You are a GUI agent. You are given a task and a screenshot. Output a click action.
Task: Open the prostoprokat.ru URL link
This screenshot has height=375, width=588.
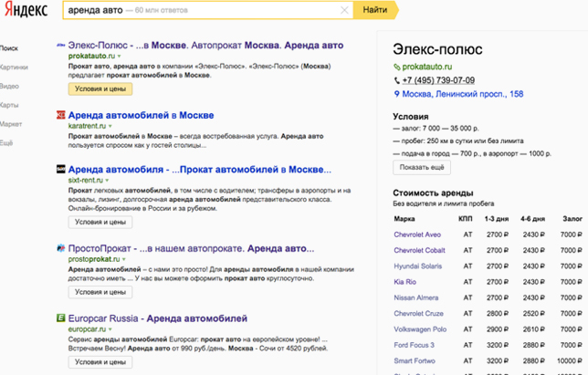coord(94,259)
